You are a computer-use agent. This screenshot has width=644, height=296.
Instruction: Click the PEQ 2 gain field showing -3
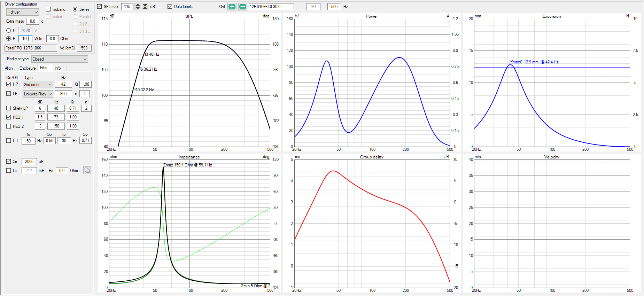40,126
